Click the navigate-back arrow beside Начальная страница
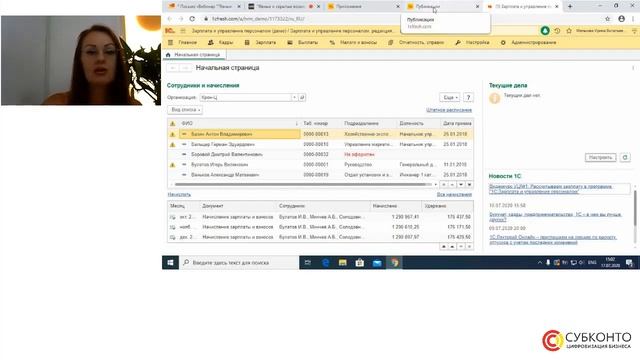The width and height of the screenshot is (640, 360). [173, 68]
